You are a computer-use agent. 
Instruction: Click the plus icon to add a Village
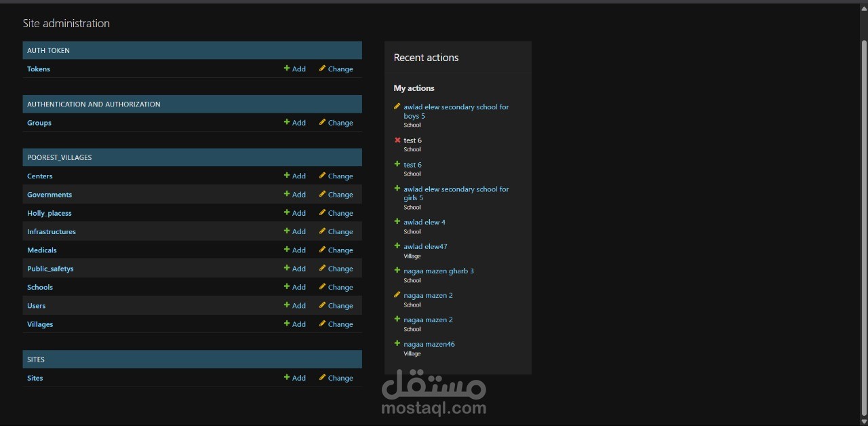click(x=287, y=324)
